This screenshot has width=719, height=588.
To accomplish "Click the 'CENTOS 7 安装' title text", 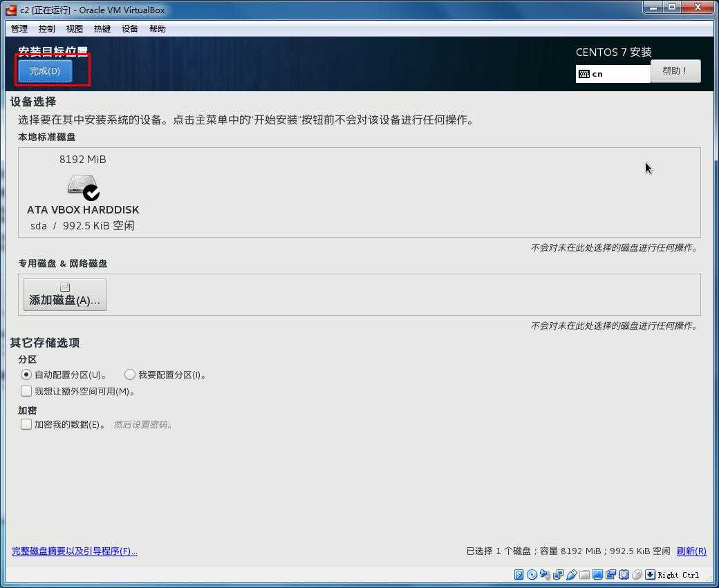I will 613,53.
